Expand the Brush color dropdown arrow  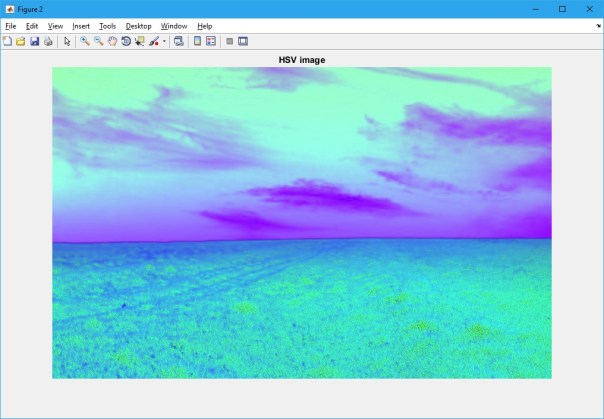[x=164, y=41]
